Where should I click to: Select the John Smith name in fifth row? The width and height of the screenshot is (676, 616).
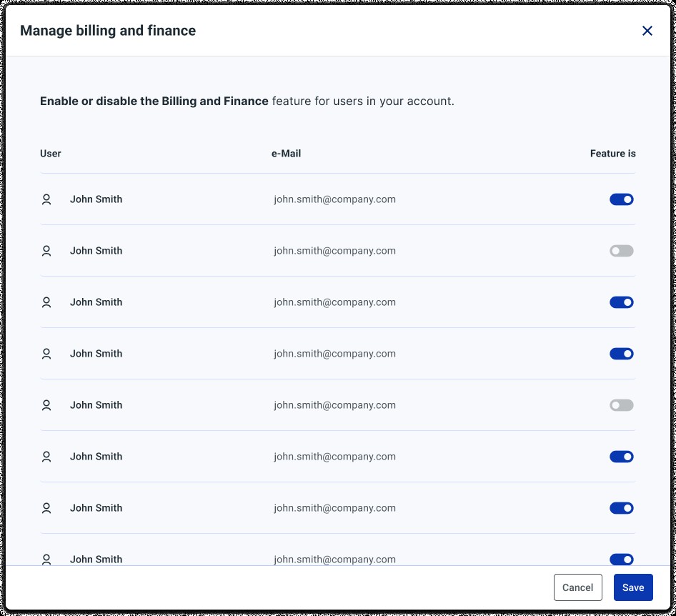click(x=96, y=404)
